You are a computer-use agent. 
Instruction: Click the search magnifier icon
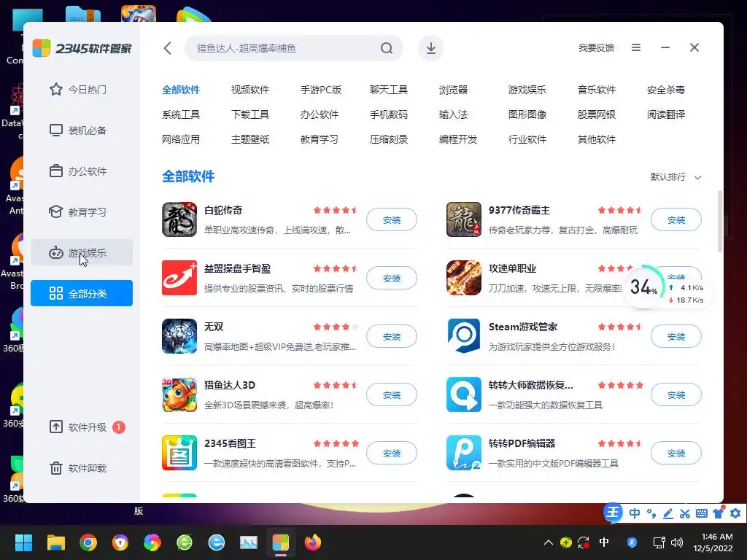(x=387, y=48)
